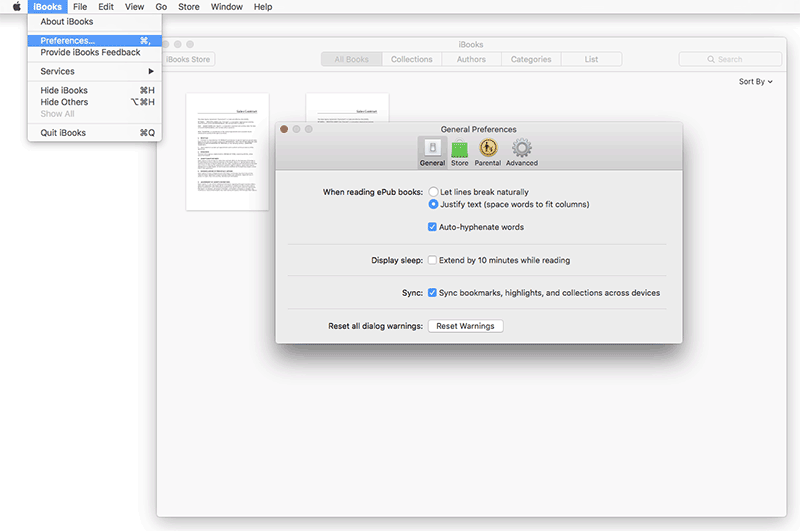This screenshot has width=800, height=531.
Task: Click the Search field in iBooks window
Action: [730, 59]
